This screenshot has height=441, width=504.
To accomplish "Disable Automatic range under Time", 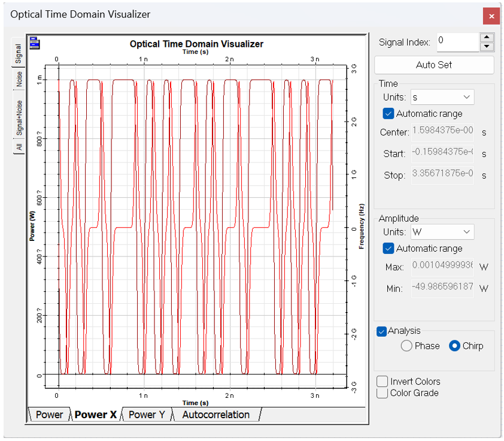I will click(388, 113).
